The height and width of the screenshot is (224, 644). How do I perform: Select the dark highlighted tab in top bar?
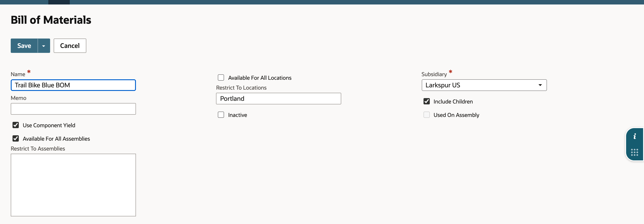(59, 2)
